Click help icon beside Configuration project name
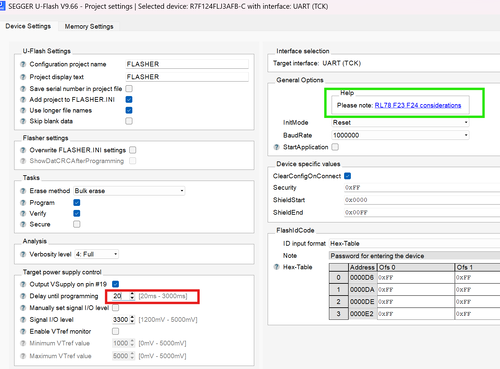Viewport: 500px width, 369px height. tap(23, 64)
